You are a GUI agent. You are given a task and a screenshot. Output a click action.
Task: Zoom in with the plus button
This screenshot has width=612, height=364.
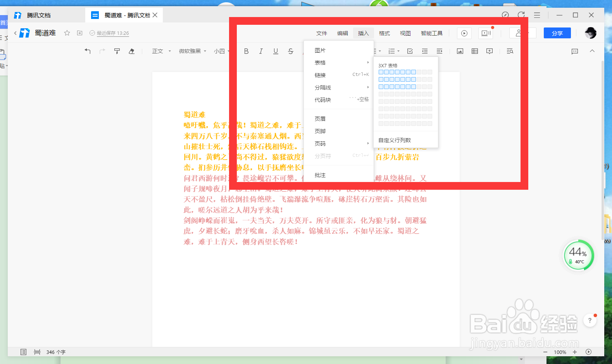[575, 352]
